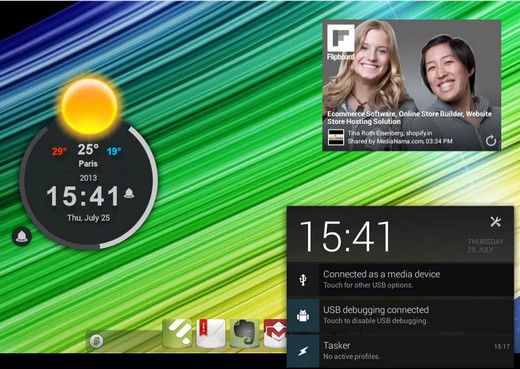The image size is (520, 369).
Task: Tap the round alarm bell button at widget edge
Action: tap(22, 236)
